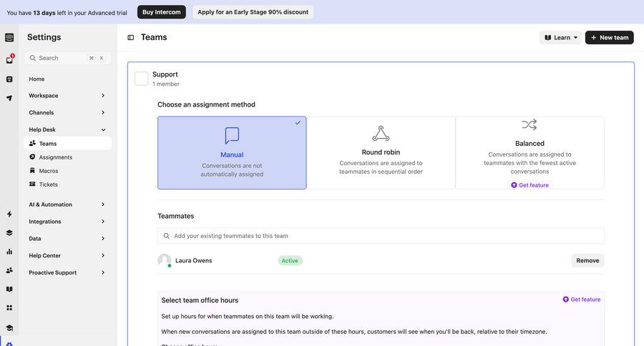Open the lightning bolt Automation rail icon

click(9, 214)
